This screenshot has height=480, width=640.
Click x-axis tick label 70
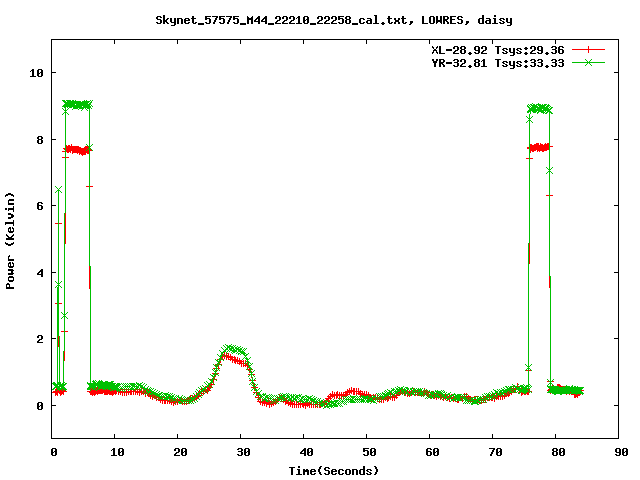click(x=495, y=452)
